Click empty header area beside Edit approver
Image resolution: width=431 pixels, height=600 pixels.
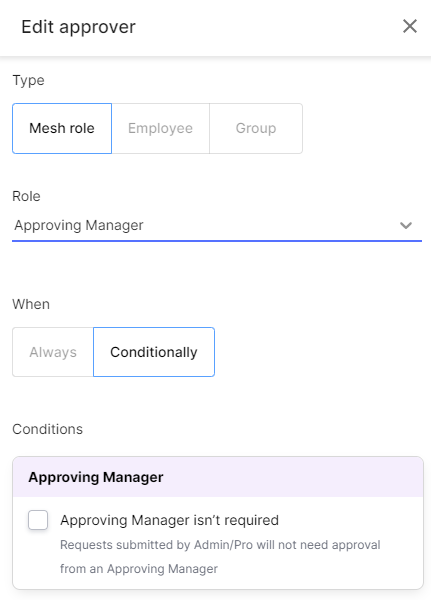point(268,27)
